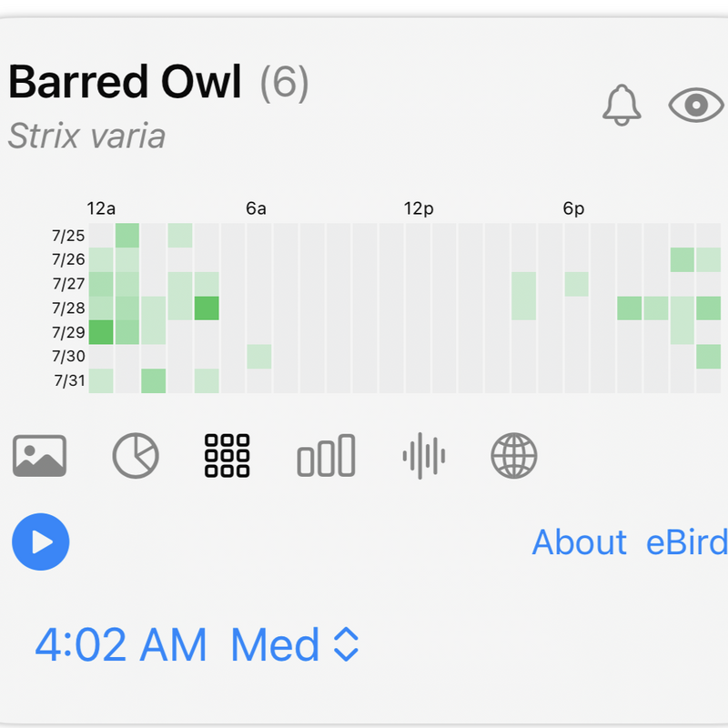Screen dimensions: 728x728
Task: Switch to the pie chart view
Action: [136, 456]
